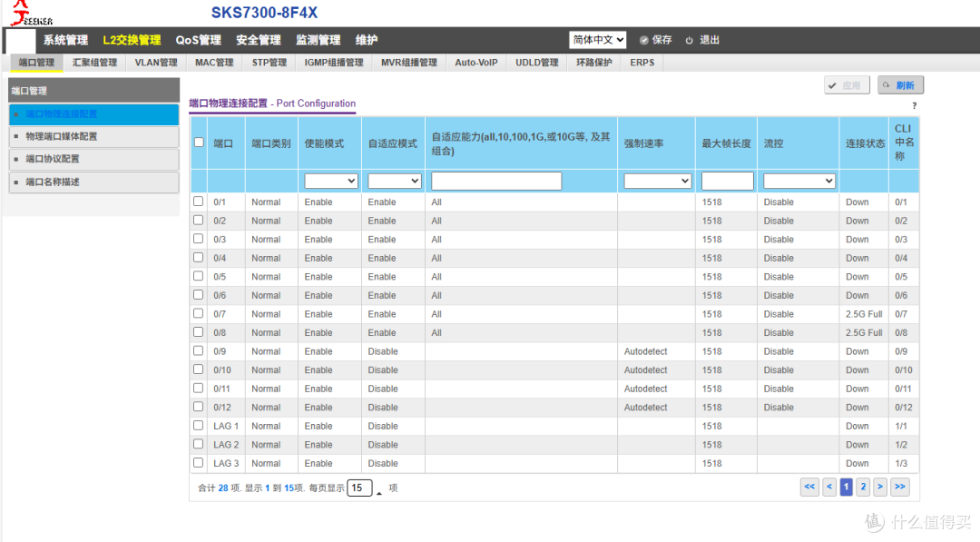Select 端口物理连接配置 in the sidebar

click(94, 114)
